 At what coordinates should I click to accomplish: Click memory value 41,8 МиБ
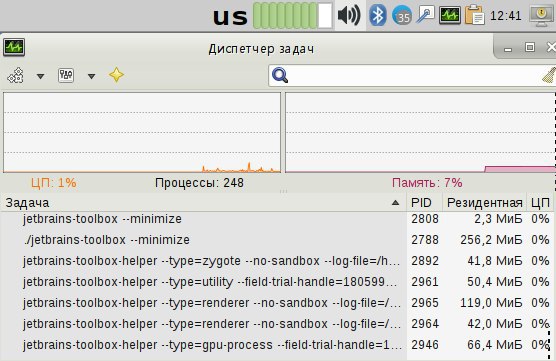(x=495, y=261)
